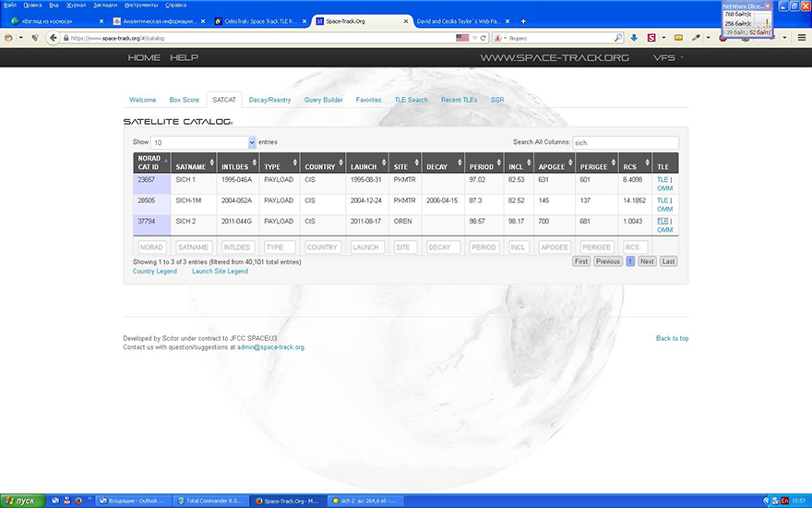Open a new tab with the plus icon
Screen dimensions: 812x508
click(523, 21)
